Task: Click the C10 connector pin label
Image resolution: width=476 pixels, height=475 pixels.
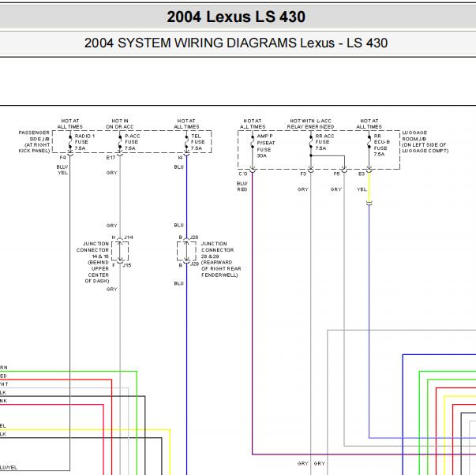Action: pos(243,174)
